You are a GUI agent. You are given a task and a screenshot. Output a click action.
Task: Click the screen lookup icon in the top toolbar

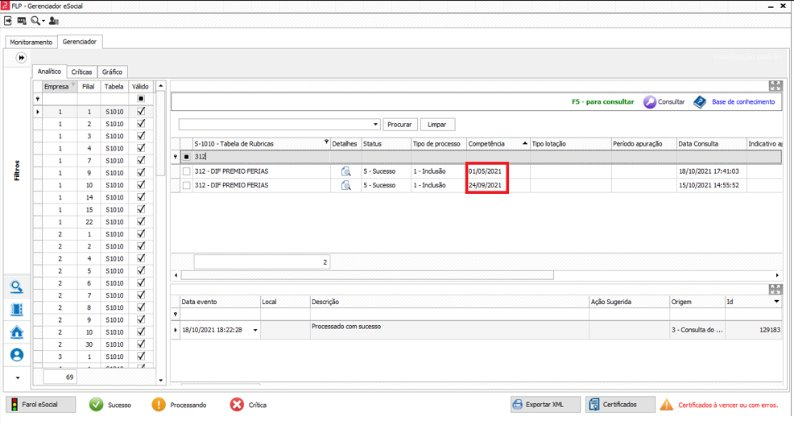point(22,21)
